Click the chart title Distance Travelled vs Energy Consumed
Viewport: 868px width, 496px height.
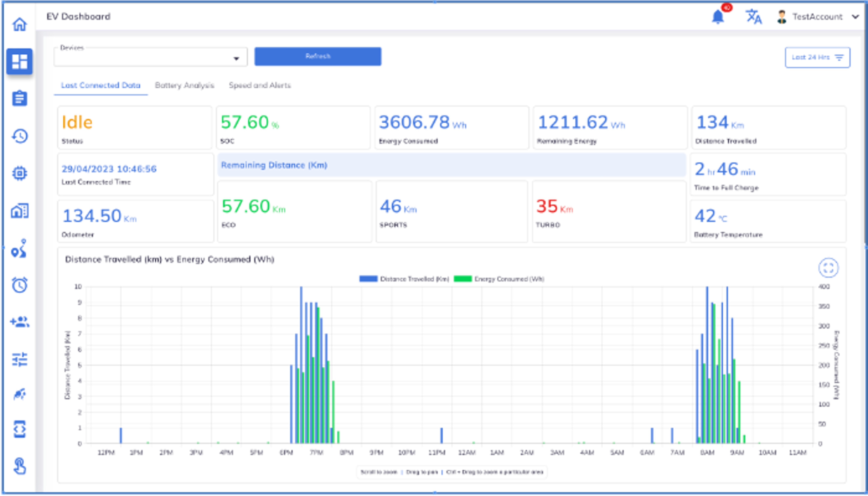coord(170,259)
